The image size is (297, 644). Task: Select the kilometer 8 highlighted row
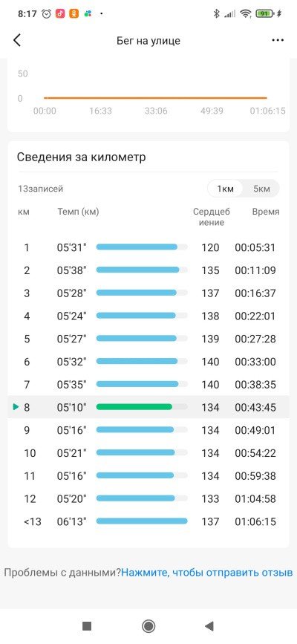point(148,408)
